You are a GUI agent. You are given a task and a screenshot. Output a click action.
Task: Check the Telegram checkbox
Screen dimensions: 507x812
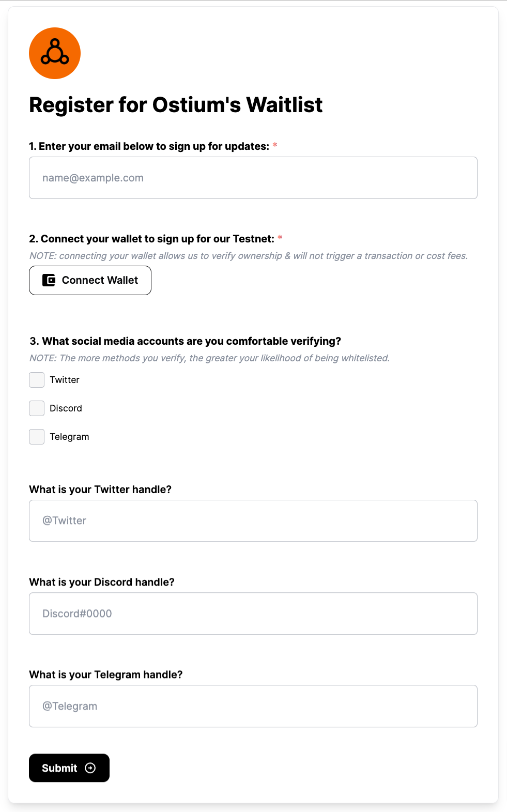[37, 437]
